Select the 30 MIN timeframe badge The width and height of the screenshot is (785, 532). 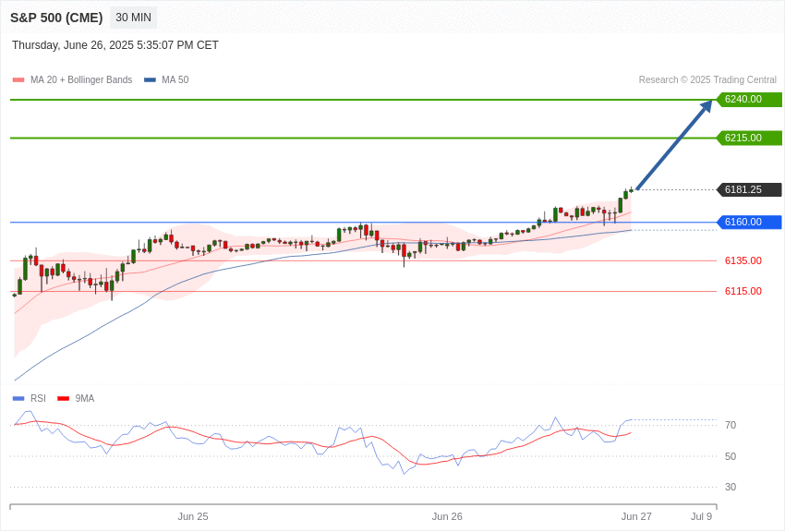point(133,18)
